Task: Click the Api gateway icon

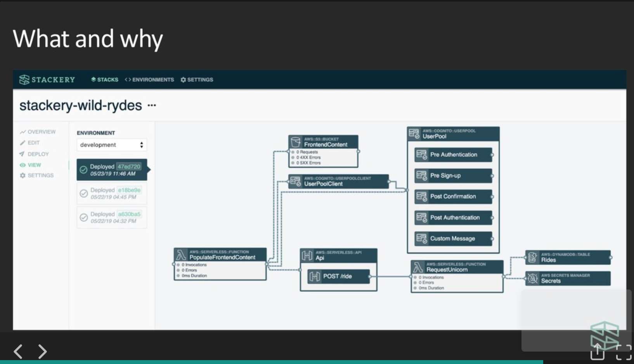Action: point(307,255)
